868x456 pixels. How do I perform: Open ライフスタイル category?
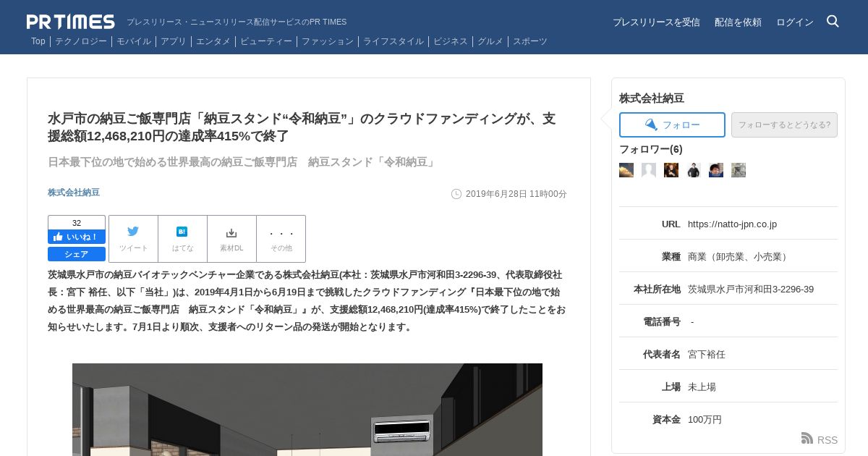(393, 41)
